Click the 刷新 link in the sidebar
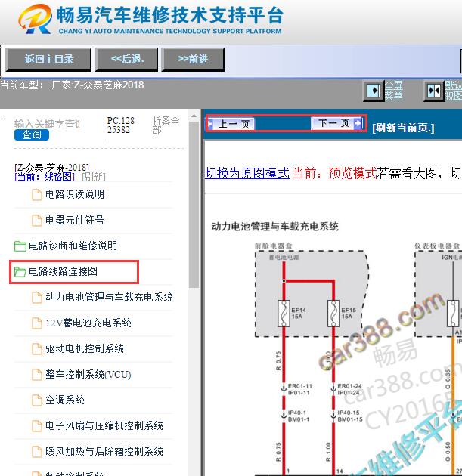The width and height of the screenshot is (462, 476). (94, 177)
